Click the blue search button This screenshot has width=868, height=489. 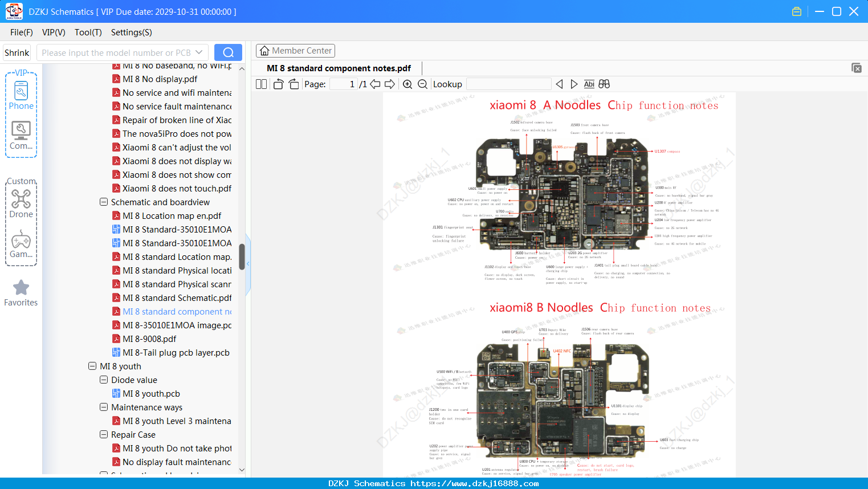coord(228,52)
